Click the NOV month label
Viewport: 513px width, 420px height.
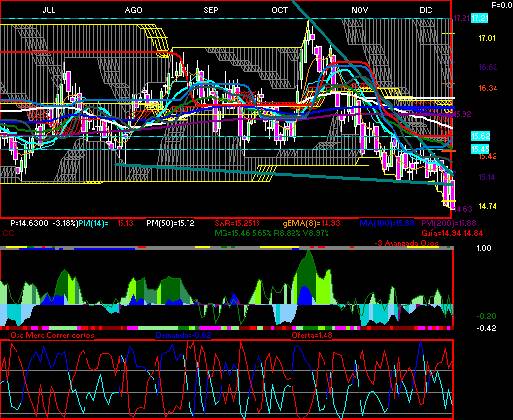[360, 10]
